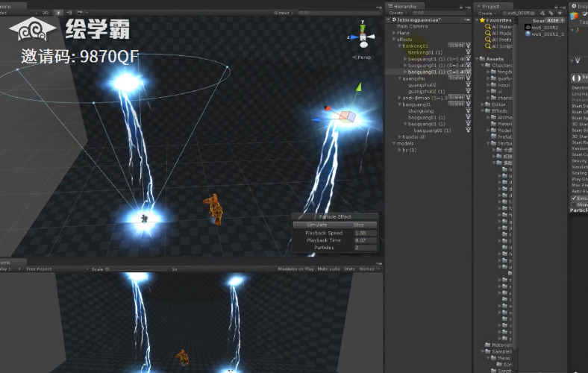Click the Project Search by Label icon
Image resolution: width=588 pixels, height=373 pixels.
(551, 13)
